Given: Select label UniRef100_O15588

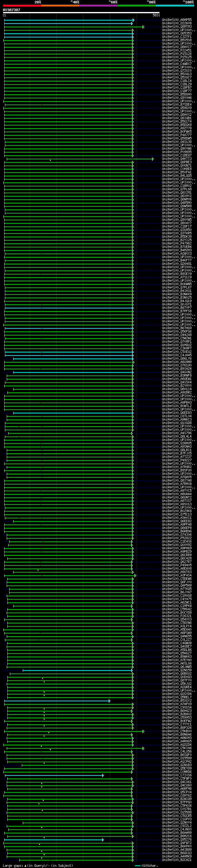Looking at the screenshot, I should click(177, 812).
